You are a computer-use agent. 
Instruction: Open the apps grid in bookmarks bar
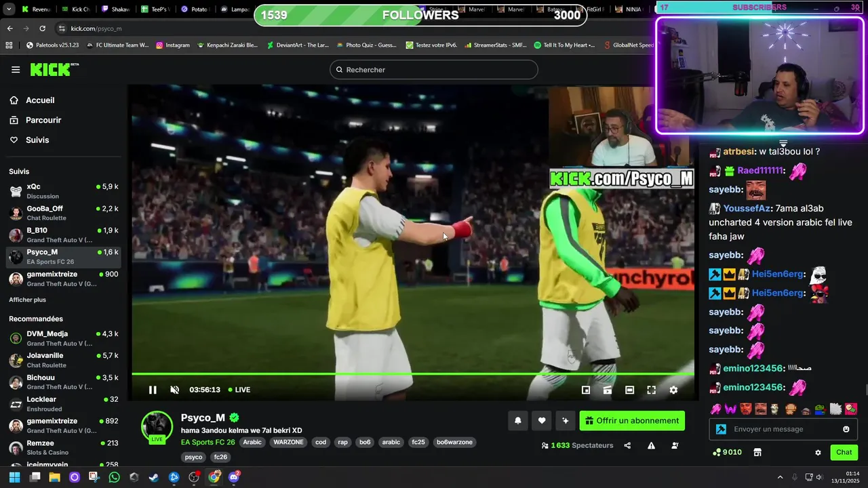tap(9, 45)
